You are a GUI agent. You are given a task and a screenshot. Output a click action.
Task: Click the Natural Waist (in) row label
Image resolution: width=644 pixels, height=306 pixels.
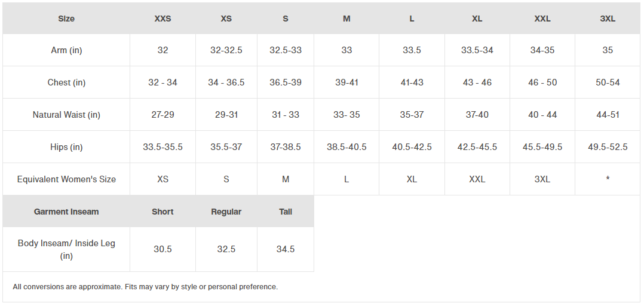point(66,115)
